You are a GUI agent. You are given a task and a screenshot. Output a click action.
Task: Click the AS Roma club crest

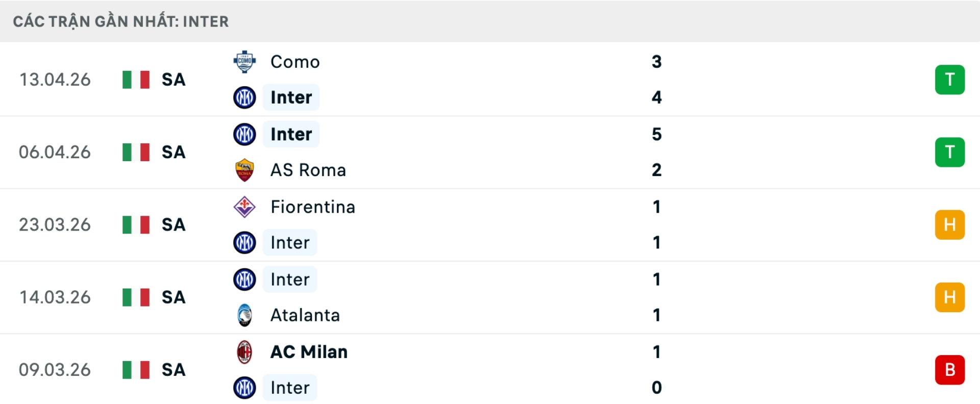click(244, 170)
